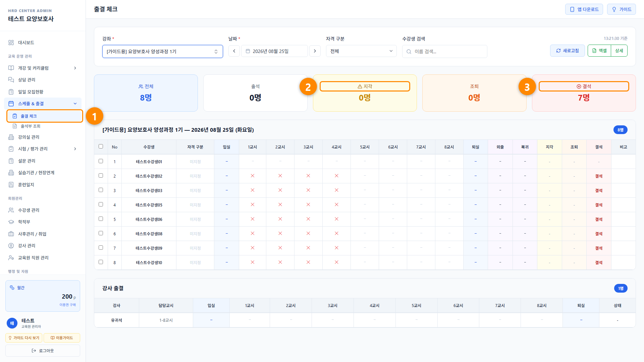Viewport: 644px width, 362px height.
Task: Check the box for 테스트수강생08
Action: (101, 233)
